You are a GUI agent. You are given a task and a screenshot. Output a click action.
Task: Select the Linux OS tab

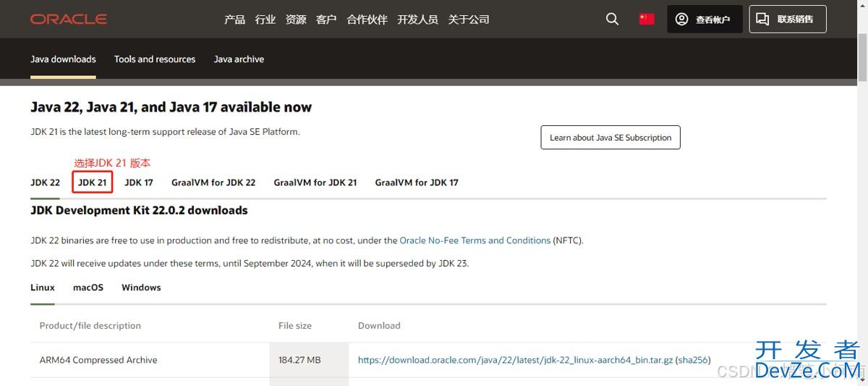(43, 288)
